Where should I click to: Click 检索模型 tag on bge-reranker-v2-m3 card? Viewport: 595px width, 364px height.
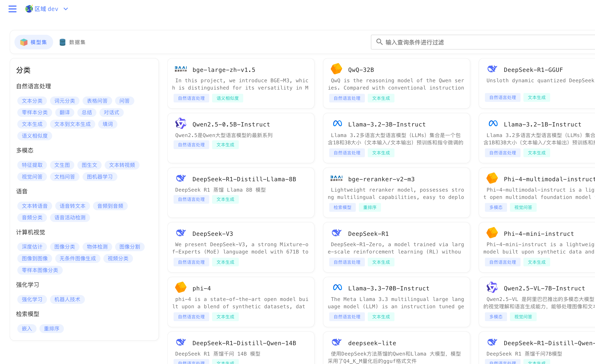pos(342,207)
